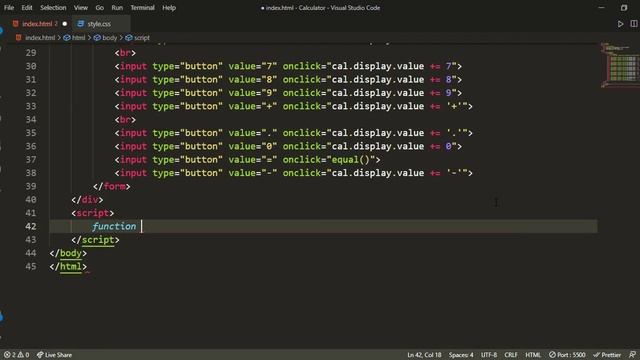Image resolution: width=640 pixels, height=360 pixels.
Task: Select body element in the breadcrumb
Action: point(109,38)
